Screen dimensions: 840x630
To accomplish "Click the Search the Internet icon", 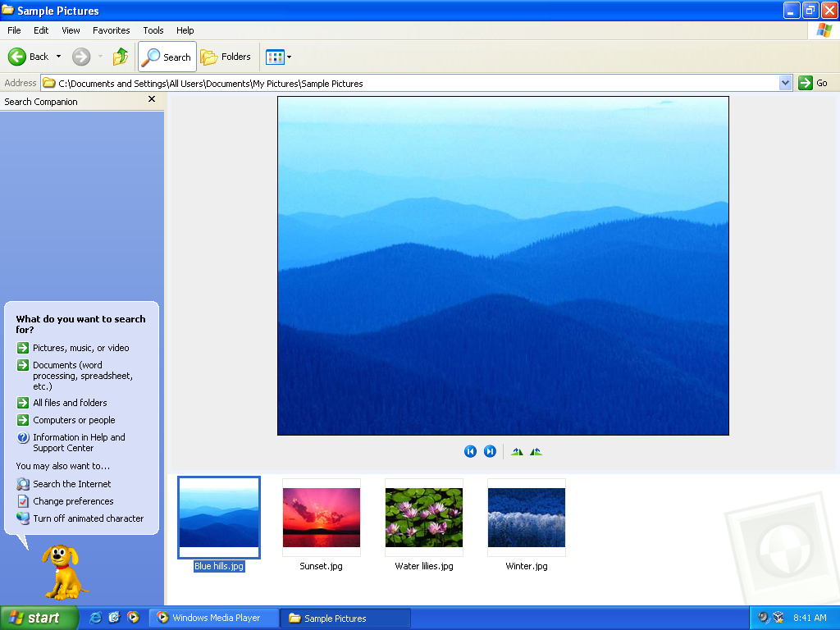I will pos(22,484).
